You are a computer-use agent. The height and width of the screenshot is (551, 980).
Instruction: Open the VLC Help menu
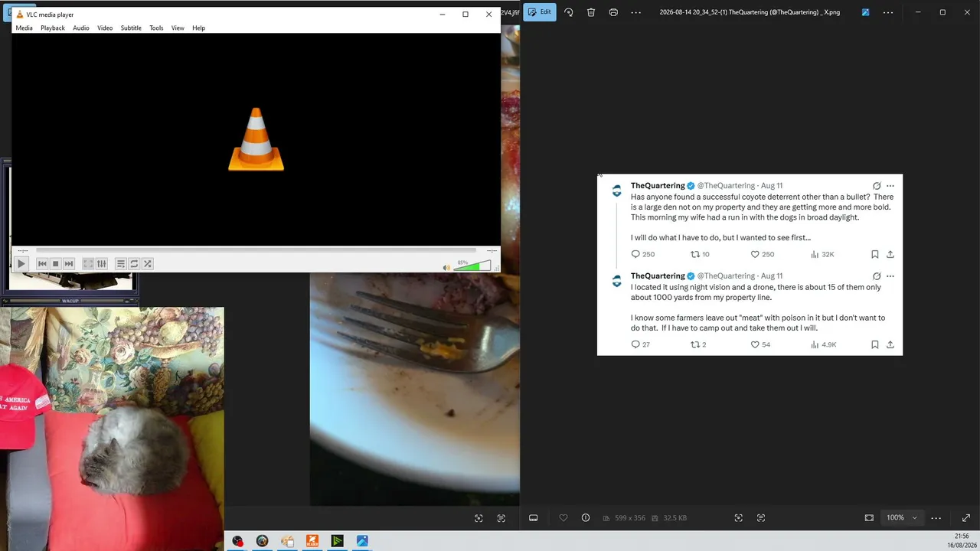coord(198,28)
